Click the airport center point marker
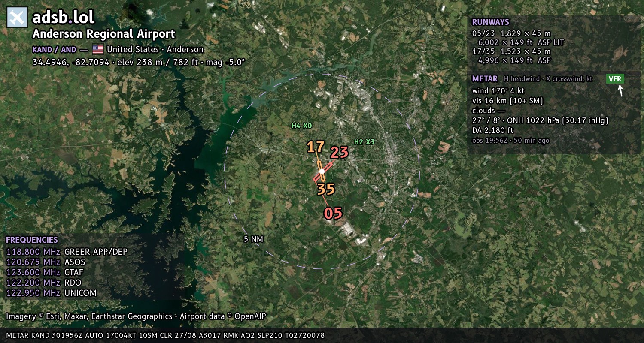 [x=322, y=171]
